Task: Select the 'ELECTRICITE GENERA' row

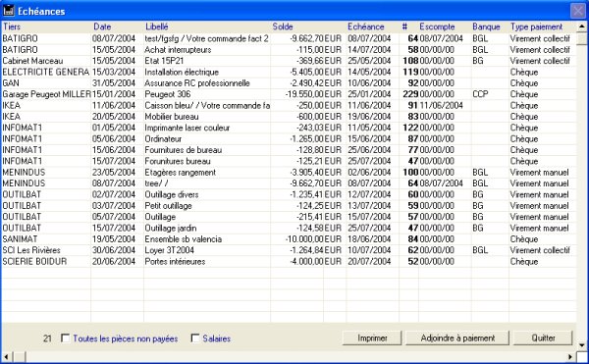Action: [x=289, y=72]
